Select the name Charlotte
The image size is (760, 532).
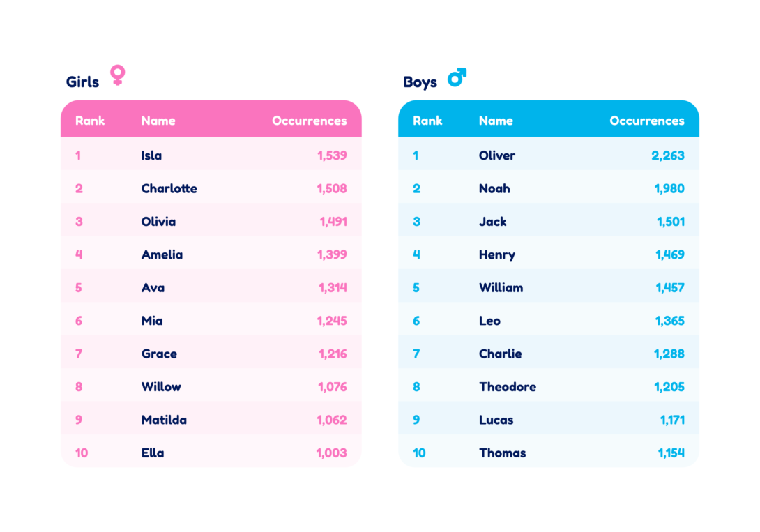pyautogui.click(x=169, y=188)
